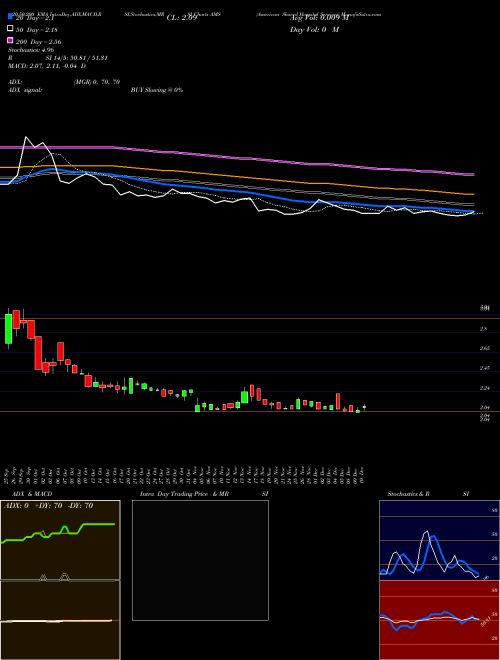500x660 pixels.
Task: Click the 'Stochastics & RSI' panel title
Action: tap(428, 494)
